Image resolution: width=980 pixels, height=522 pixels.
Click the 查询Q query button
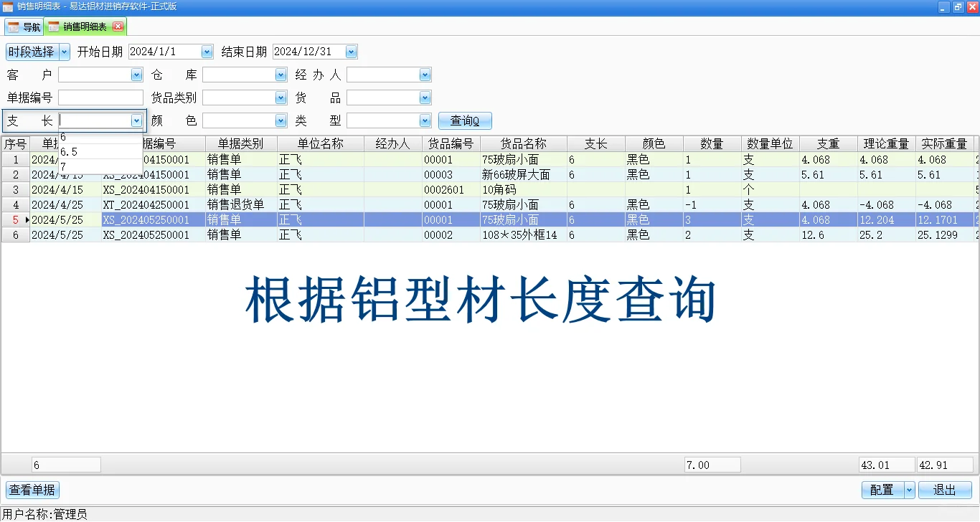[x=465, y=120]
